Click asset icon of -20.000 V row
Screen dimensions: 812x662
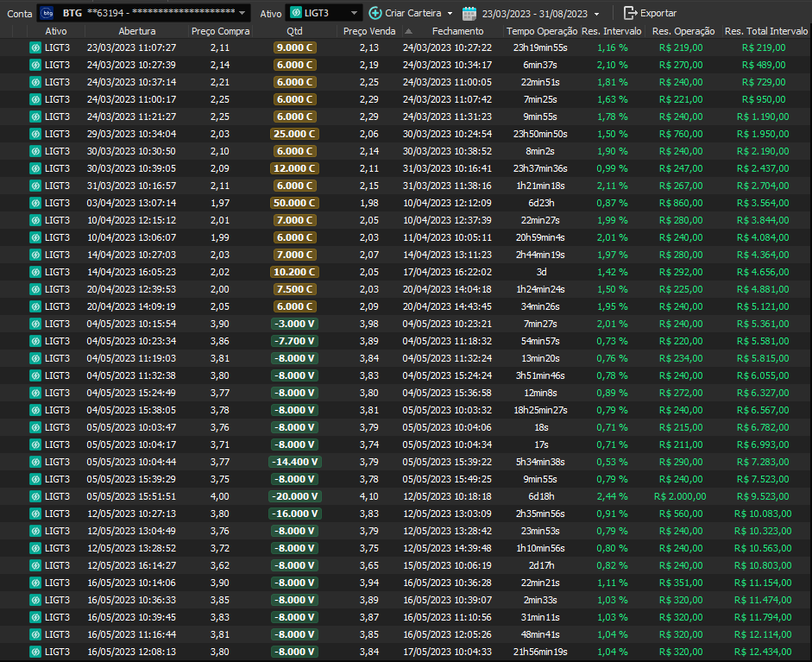pos(35,496)
